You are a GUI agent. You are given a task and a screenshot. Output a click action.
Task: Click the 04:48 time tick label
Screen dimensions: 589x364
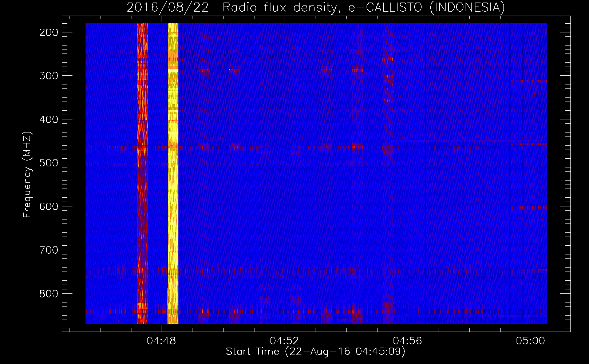pos(161,341)
